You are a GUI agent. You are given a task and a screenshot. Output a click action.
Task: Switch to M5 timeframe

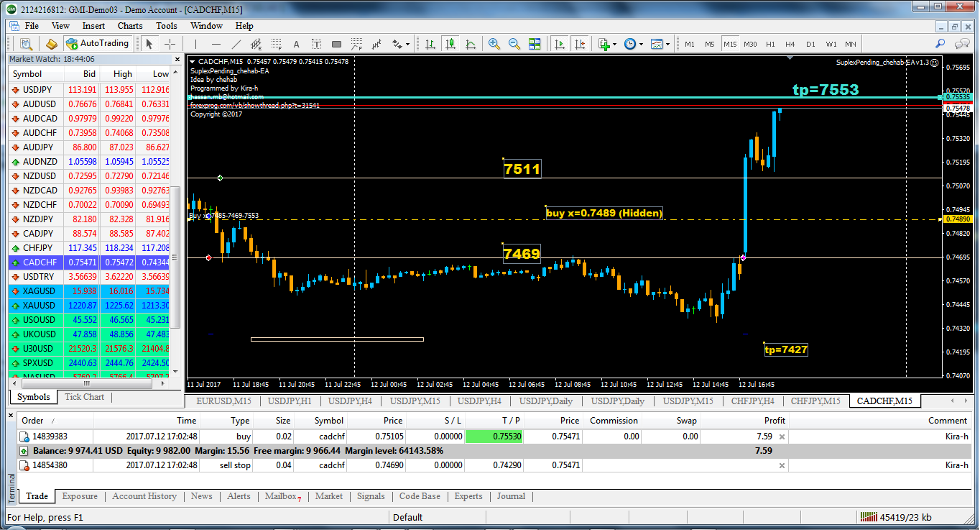(x=710, y=44)
